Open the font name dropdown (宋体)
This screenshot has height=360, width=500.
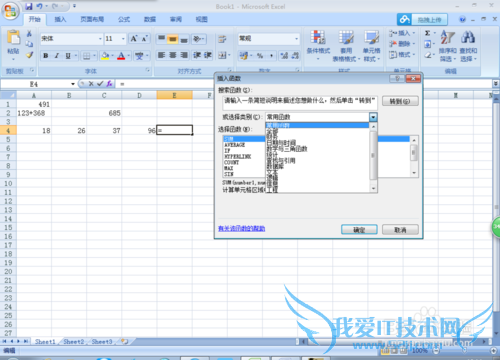pyautogui.click(x=100, y=39)
